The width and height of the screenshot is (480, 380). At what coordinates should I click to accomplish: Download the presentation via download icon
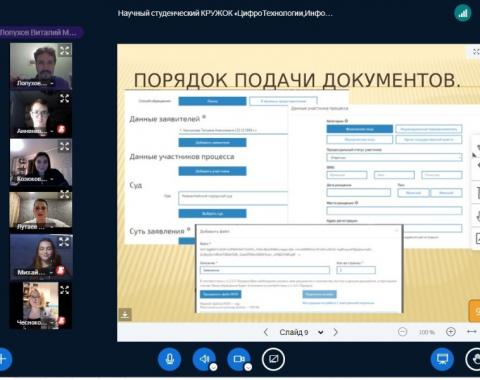tap(125, 314)
